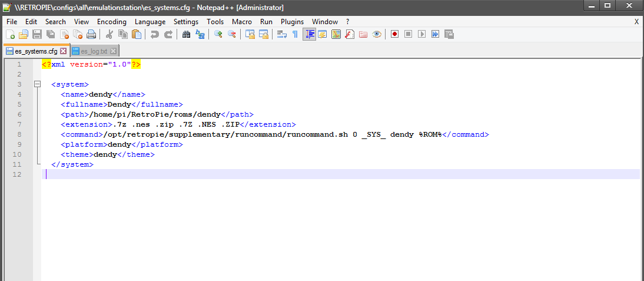Create a new document with the New icon

click(x=10, y=35)
